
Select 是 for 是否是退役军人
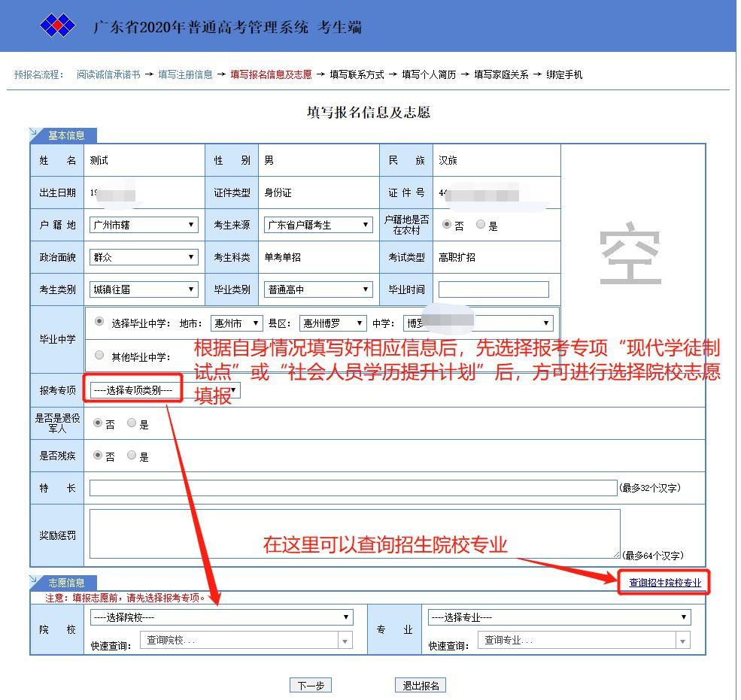tap(132, 423)
